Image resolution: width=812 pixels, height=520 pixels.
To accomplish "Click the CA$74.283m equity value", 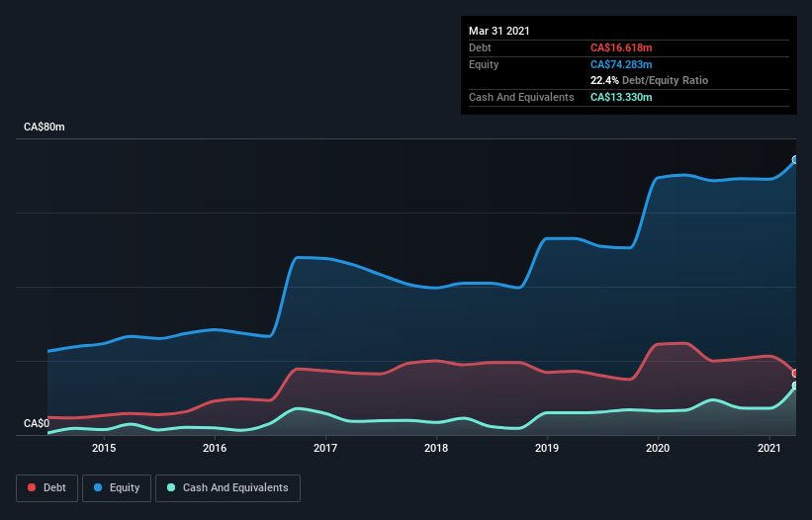I will (621, 64).
